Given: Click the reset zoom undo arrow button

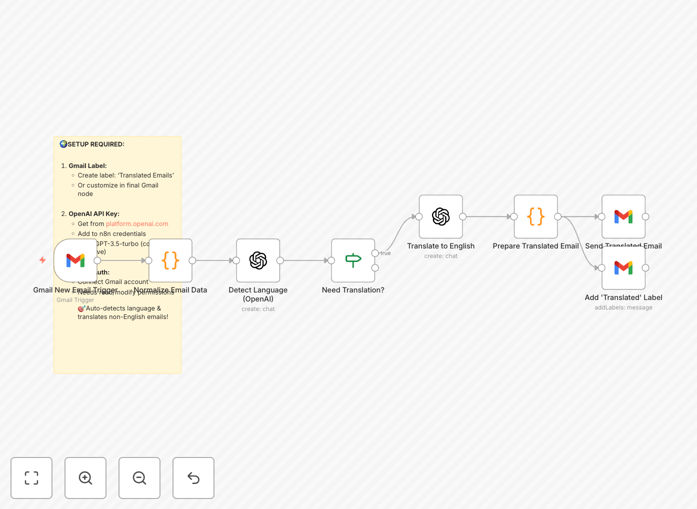Looking at the screenshot, I should click(x=193, y=478).
